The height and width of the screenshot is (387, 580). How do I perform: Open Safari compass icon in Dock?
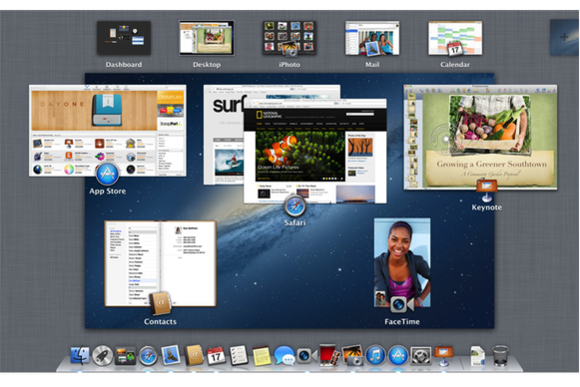pyautogui.click(x=148, y=356)
